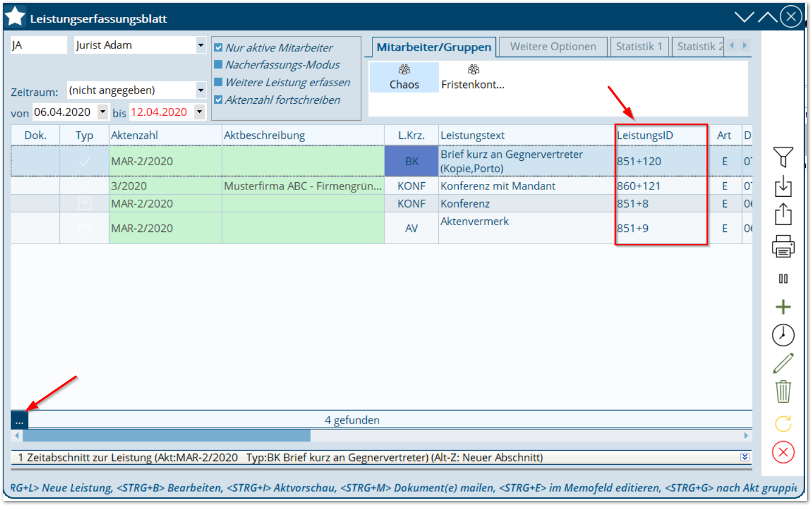The width and height of the screenshot is (812, 506).
Task: Delete entry with the trash can icon
Action: (x=783, y=391)
